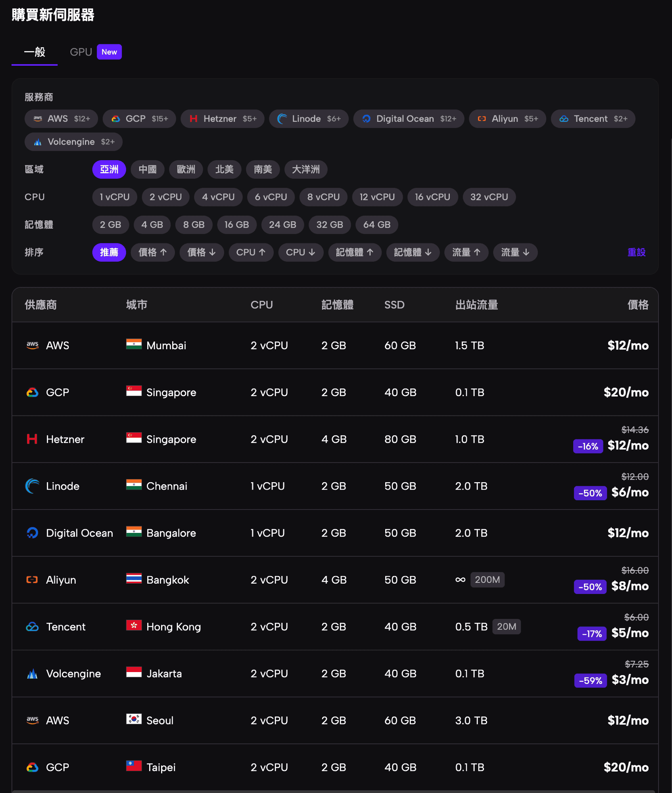
Task: Click 重設 to reset filters
Action: [x=637, y=253]
